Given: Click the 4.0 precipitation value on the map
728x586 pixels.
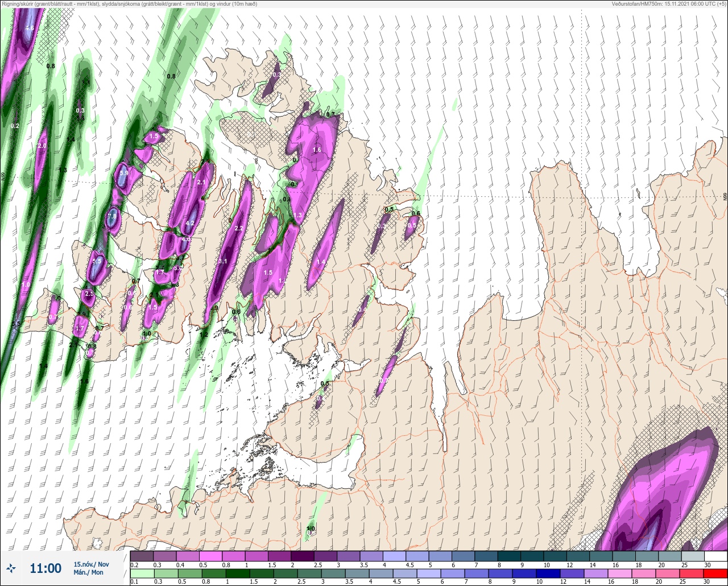Looking at the screenshot, I should pyautogui.click(x=185, y=240).
